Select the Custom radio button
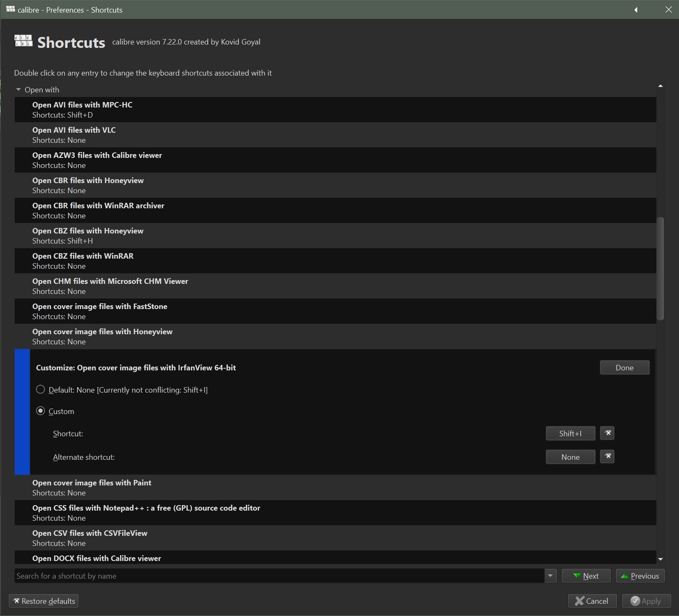The height and width of the screenshot is (616, 679). [x=41, y=411]
